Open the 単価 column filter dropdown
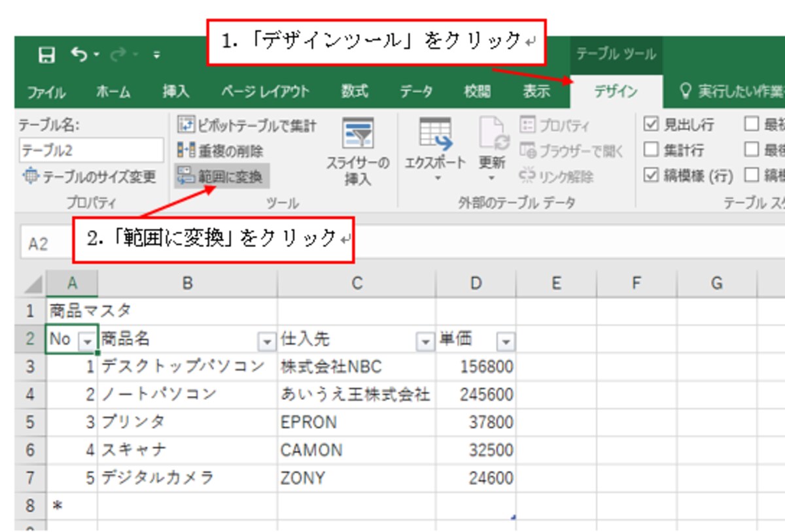785x532 pixels. pyautogui.click(x=506, y=341)
